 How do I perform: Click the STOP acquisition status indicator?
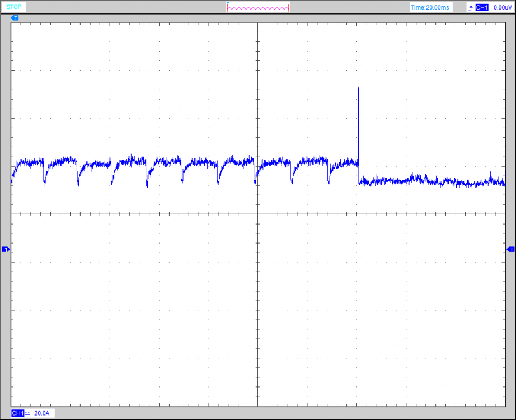[14, 7]
